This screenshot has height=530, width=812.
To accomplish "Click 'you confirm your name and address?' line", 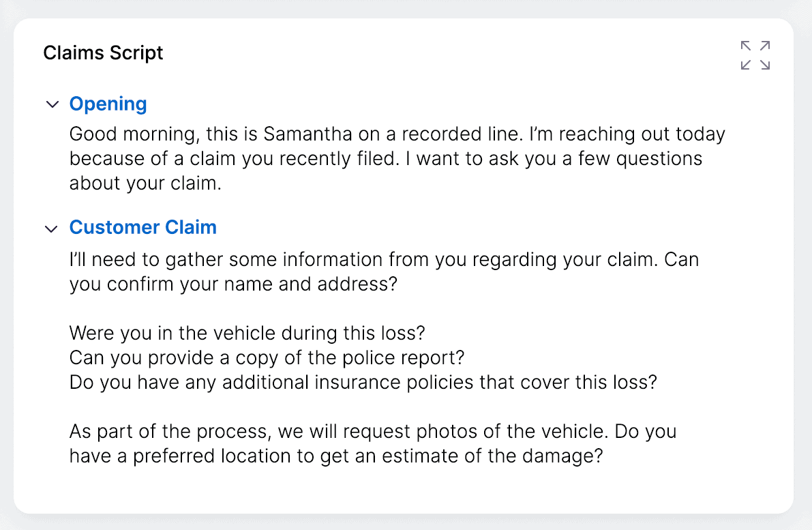I will 234,284.
